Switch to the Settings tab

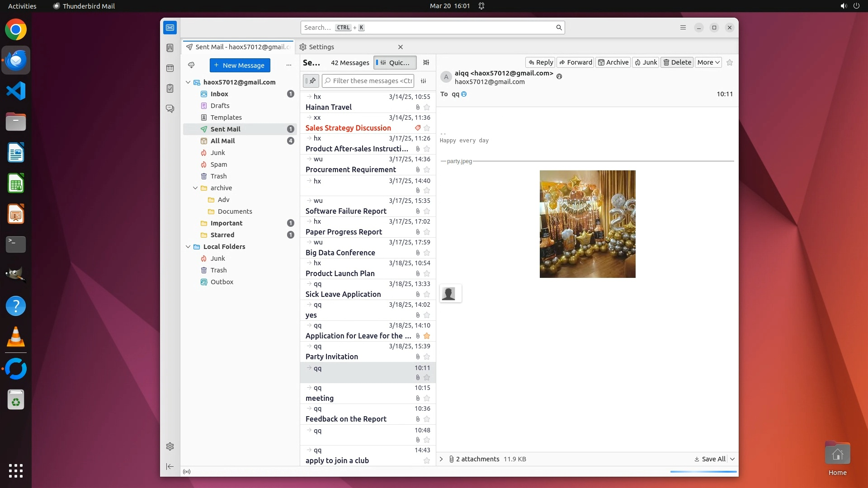[321, 47]
